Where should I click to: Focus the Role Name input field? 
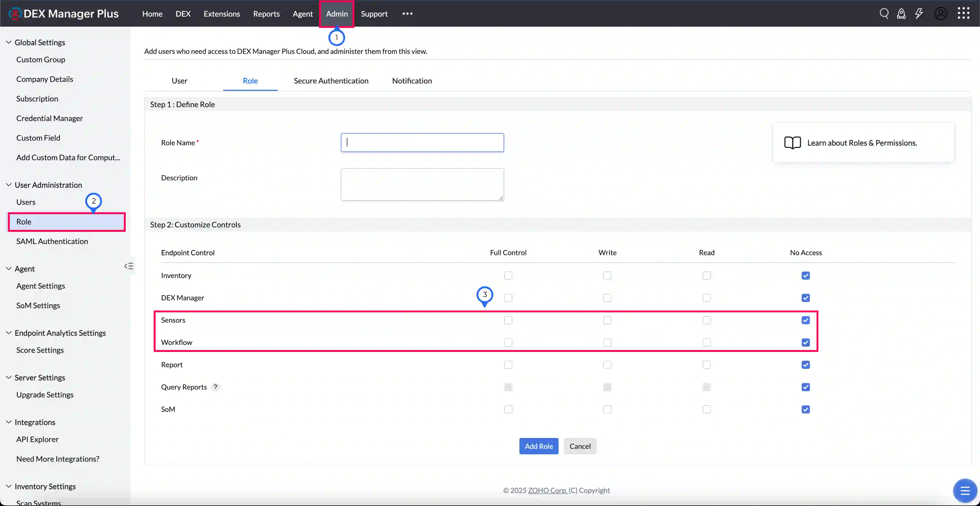coord(422,143)
